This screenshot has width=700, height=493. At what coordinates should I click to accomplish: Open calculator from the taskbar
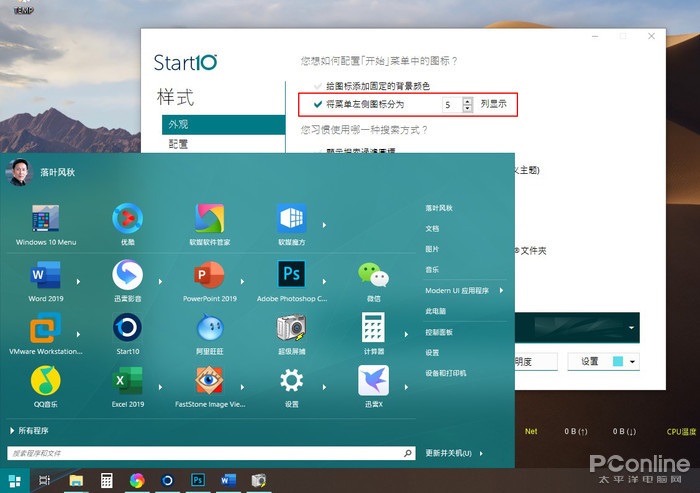pos(106,480)
